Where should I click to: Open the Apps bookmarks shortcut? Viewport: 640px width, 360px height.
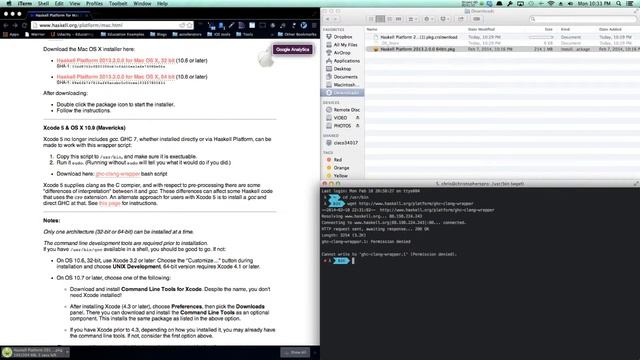11,34
